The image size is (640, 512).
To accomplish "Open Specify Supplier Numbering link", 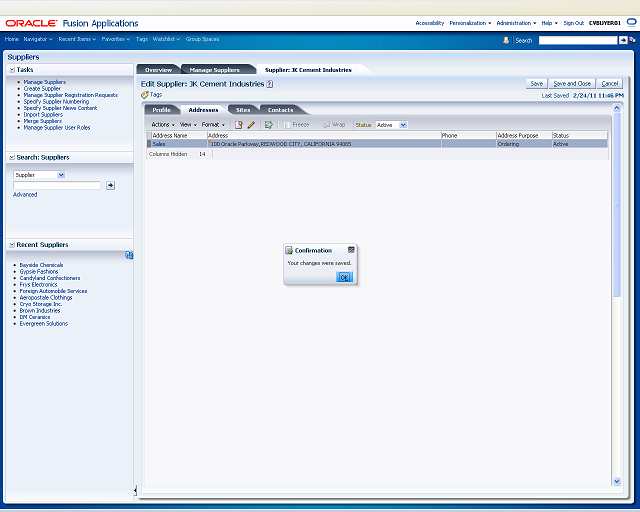I will pyautogui.click(x=56, y=102).
